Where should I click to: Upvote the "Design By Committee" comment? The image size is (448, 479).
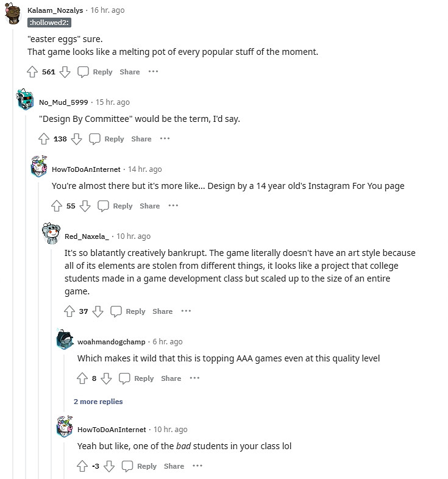44,139
